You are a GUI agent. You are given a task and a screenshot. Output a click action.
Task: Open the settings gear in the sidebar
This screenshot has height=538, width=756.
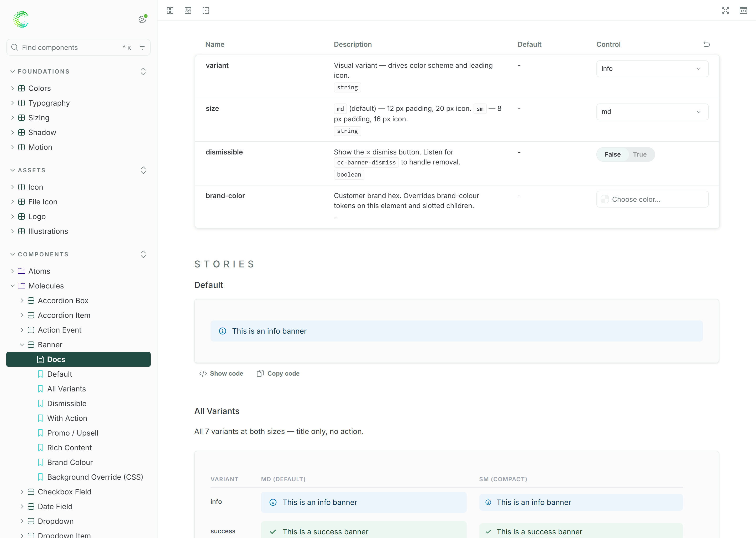click(x=142, y=19)
